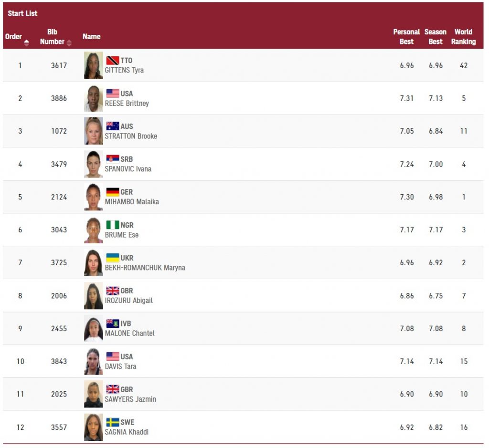
Task: Click the Germany flag icon
Action: [x=113, y=192]
